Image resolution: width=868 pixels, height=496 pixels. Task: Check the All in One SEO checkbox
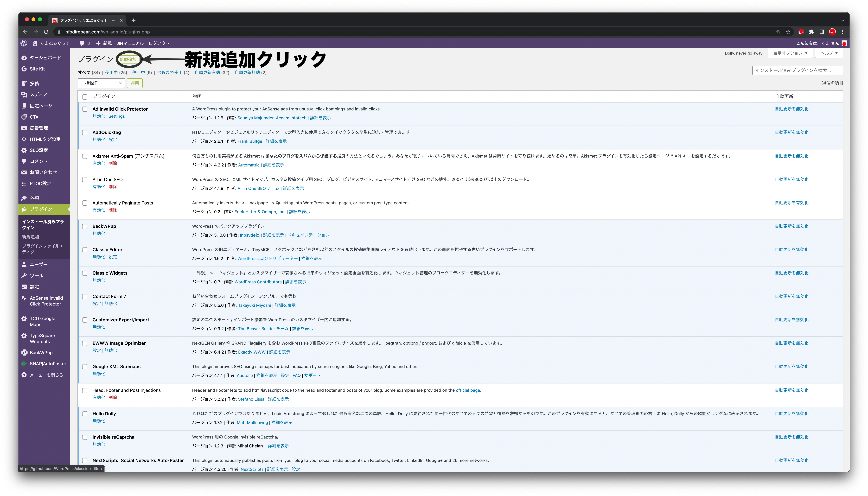(85, 179)
